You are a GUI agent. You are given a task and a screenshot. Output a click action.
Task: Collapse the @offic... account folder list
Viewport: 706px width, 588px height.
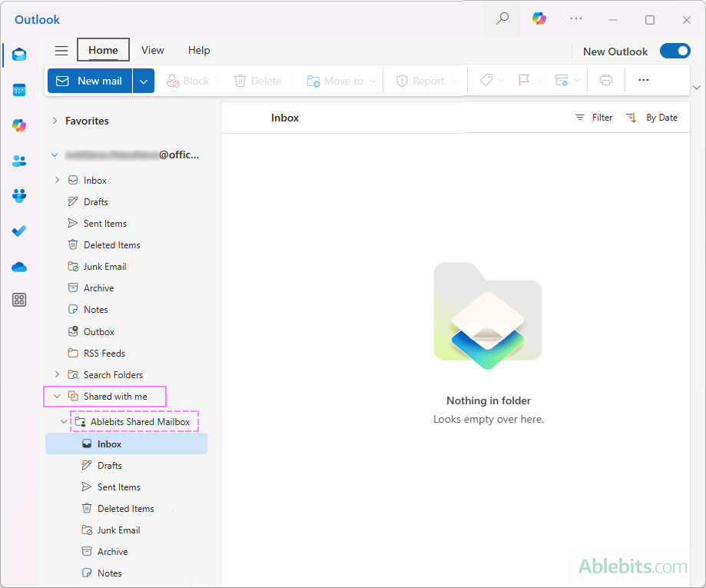coord(55,155)
